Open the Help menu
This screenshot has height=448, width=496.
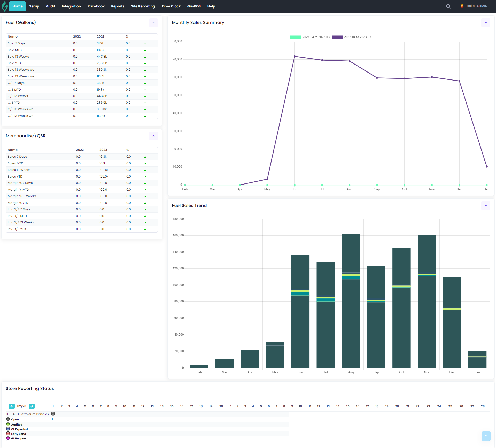(211, 6)
